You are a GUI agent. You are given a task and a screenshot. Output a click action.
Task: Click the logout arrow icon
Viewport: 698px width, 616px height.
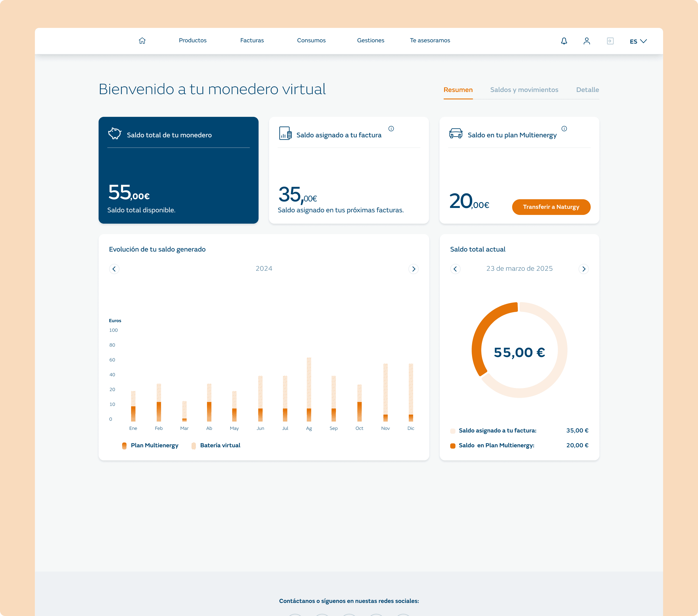610,41
